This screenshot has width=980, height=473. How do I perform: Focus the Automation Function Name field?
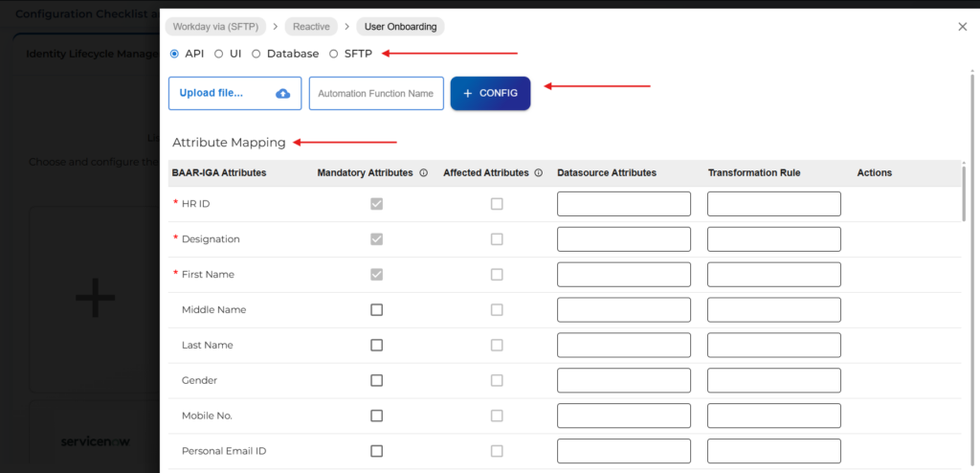(376, 93)
